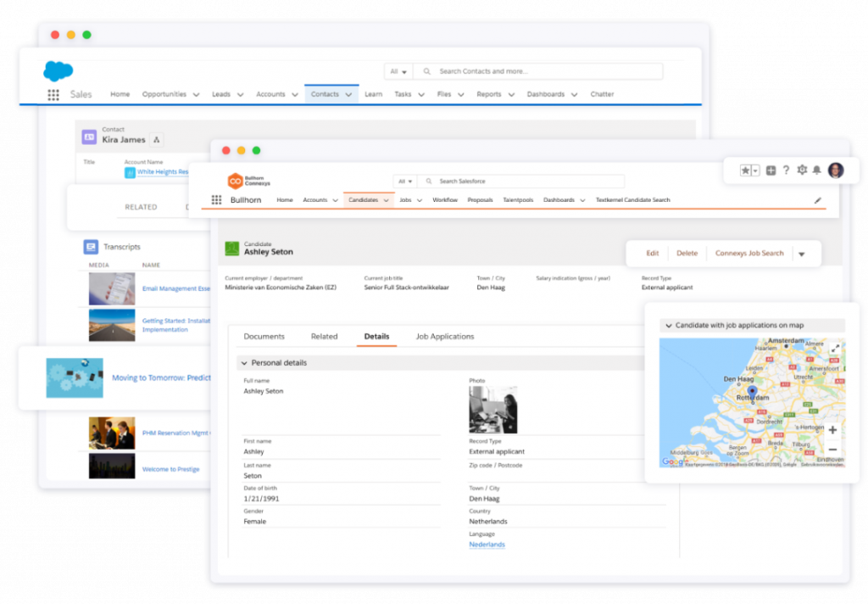868x604 pixels.
Task: Click the Favorites star icon
Action: pyautogui.click(x=745, y=170)
